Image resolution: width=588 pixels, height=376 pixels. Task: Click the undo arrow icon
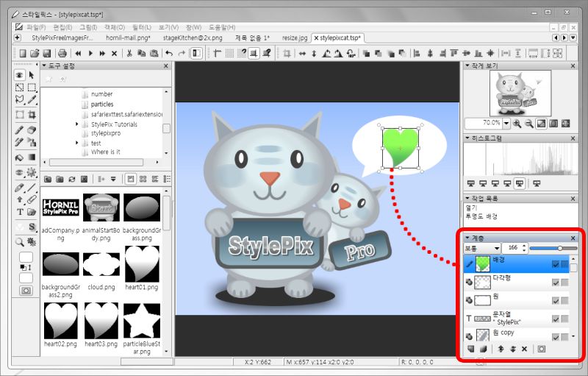tap(169, 53)
